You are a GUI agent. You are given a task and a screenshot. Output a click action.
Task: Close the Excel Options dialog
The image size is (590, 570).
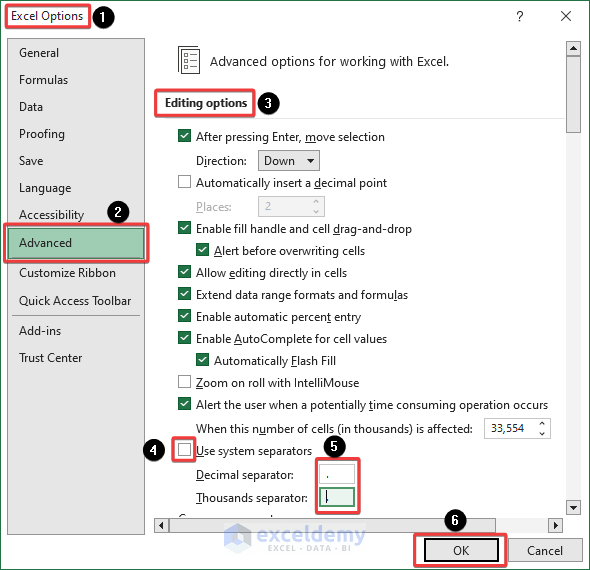point(566,16)
